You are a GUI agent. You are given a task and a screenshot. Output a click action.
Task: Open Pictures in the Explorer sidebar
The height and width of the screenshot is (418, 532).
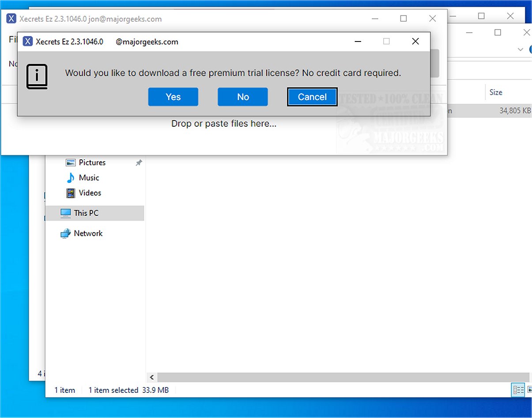pos(92,162)
